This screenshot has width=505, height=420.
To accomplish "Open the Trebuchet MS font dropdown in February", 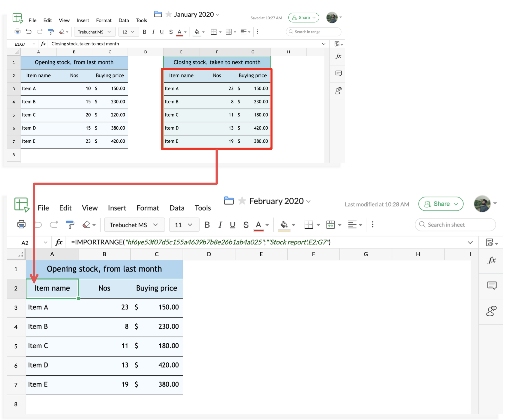I will coord(134,225).
